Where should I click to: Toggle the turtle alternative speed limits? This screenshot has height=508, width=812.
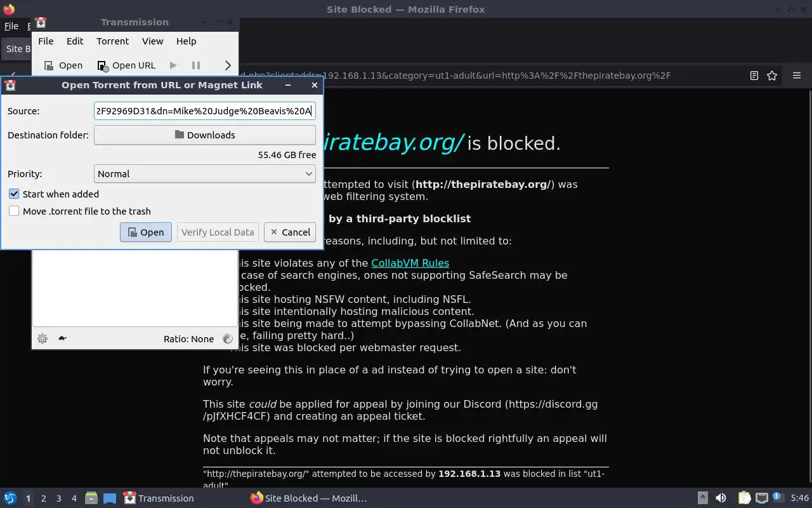(x=62, y=338)
